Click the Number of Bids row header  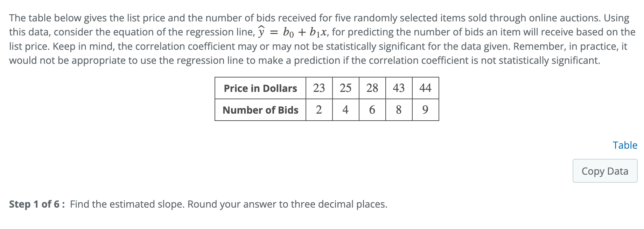tap(260, 110)
